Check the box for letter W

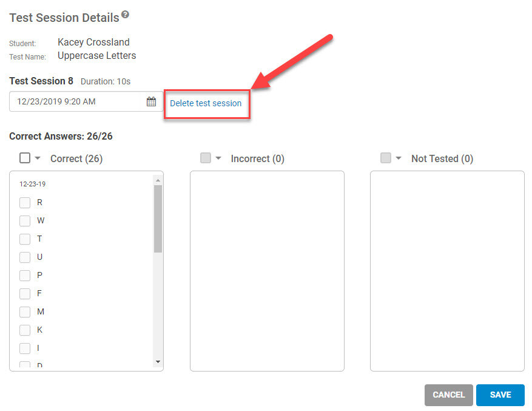tap(25, 221)
